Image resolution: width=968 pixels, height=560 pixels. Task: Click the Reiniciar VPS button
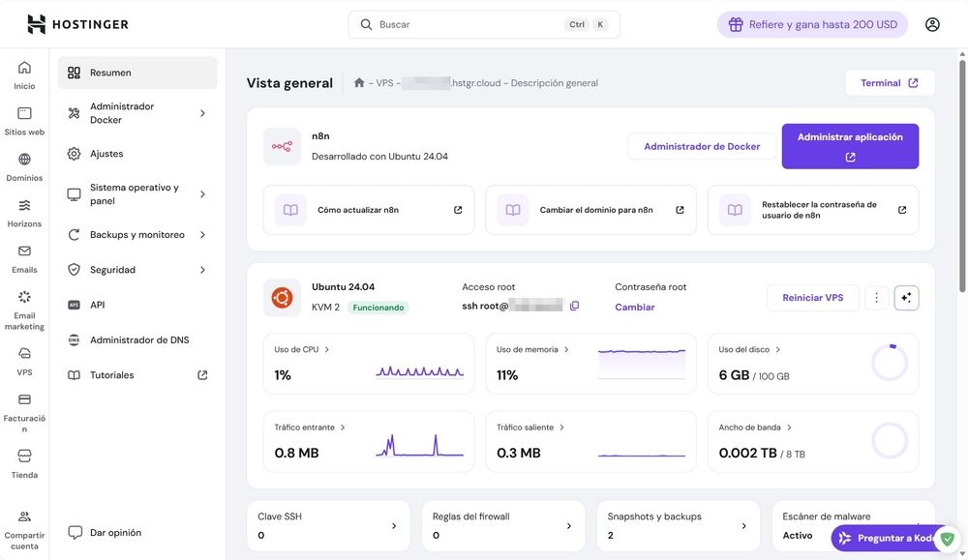click(x=812, y=298)
